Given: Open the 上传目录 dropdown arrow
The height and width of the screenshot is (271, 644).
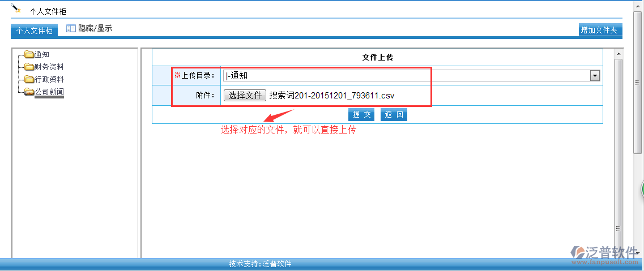Looking at the screenshot, I should (x=594, y=75).
